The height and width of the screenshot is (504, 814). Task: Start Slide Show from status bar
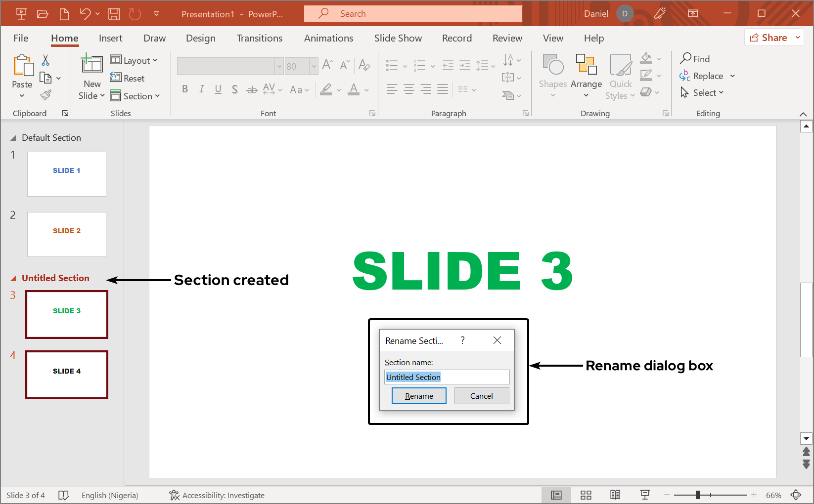[644, 495]
